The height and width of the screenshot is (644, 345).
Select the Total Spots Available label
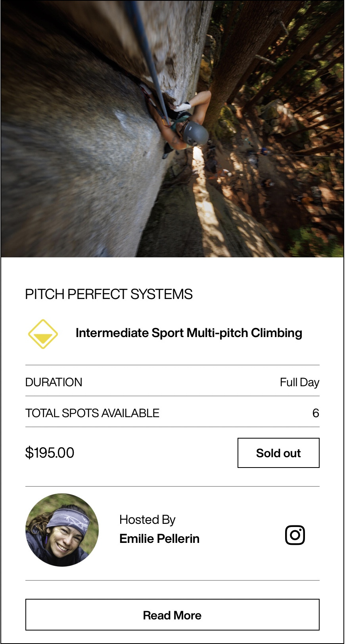coord(92,413)
